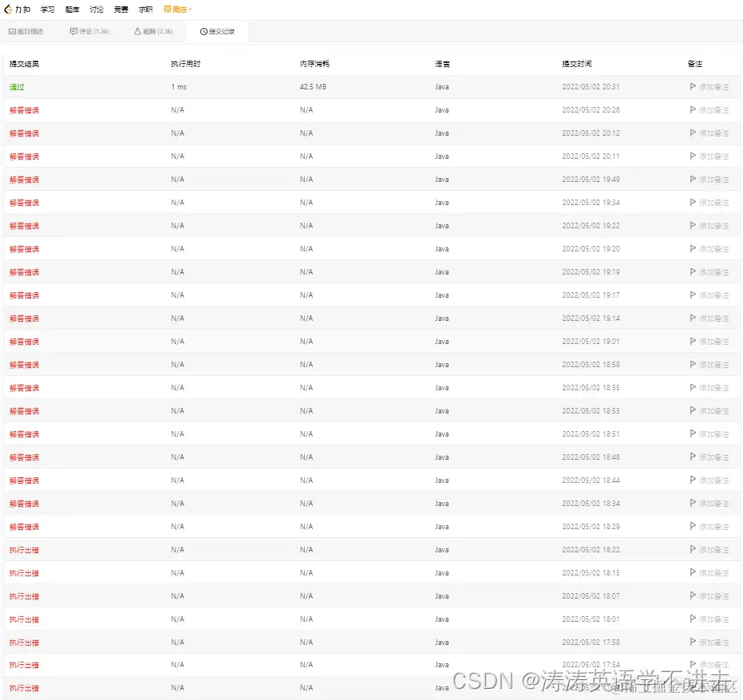Click the note flag icon for 20:31 submission
Viewport: 743px width, 700px height.
point(693,87)
